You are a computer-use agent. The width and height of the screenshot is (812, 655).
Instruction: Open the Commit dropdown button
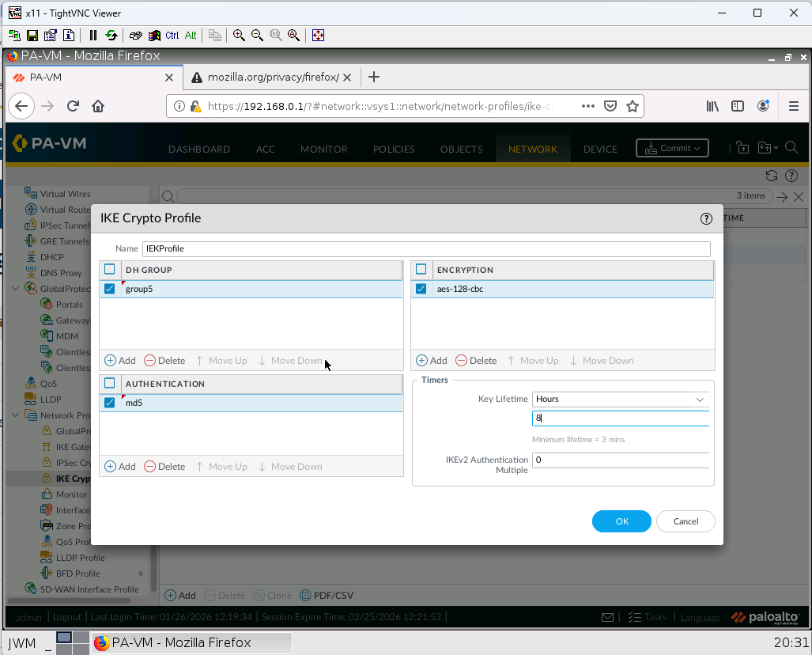point(672,148)
